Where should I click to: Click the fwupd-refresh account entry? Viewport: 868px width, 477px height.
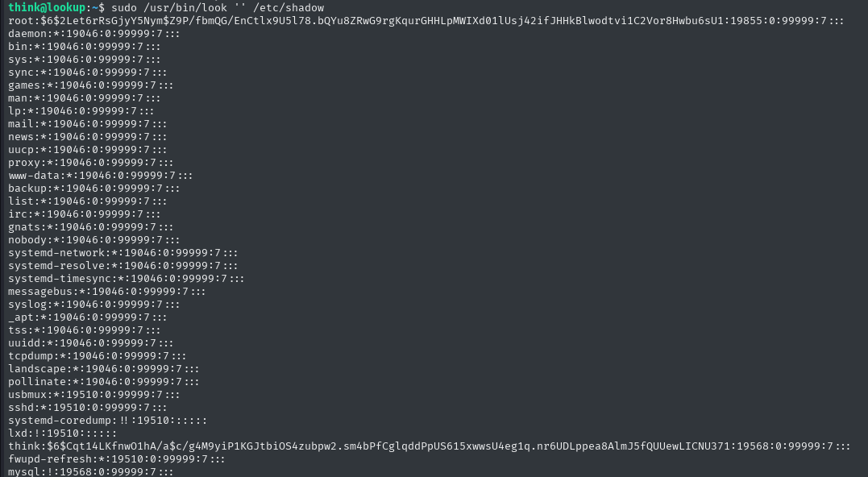[117, 458]
